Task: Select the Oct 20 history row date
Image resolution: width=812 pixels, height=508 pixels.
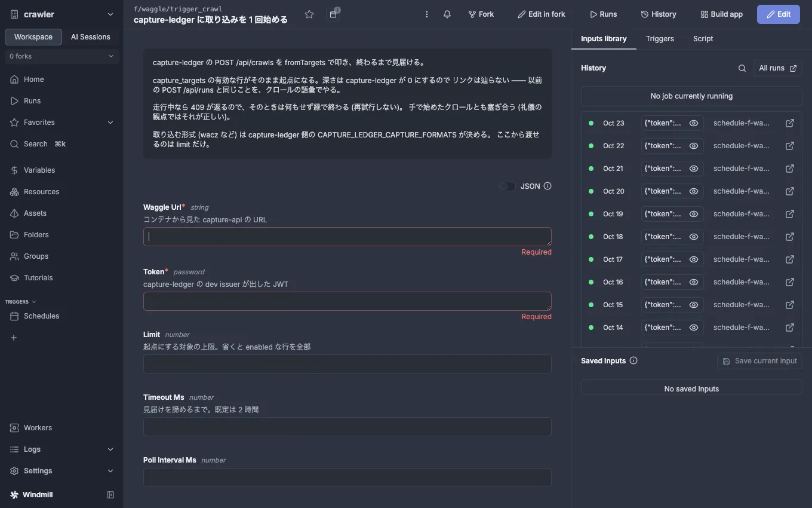Action: 613,191
